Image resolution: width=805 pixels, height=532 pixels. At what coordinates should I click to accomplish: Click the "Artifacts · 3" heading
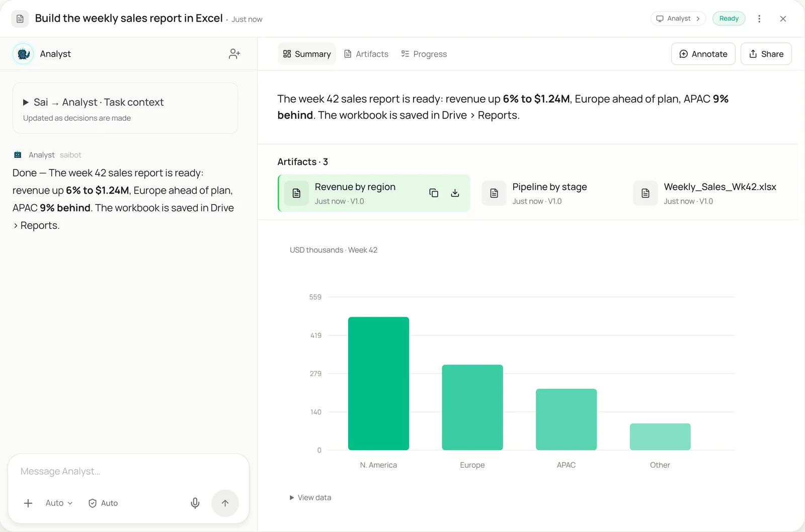[x=303, y=162]
